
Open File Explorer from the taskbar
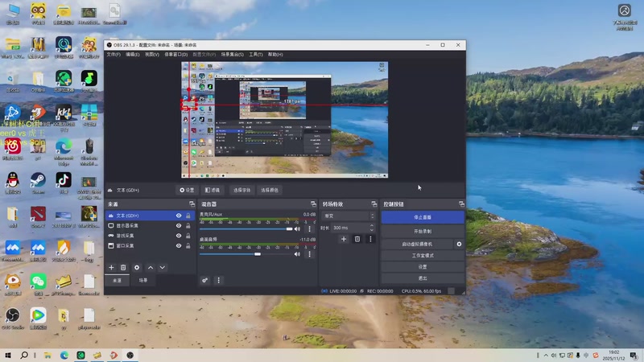click(x=47, y=355)
